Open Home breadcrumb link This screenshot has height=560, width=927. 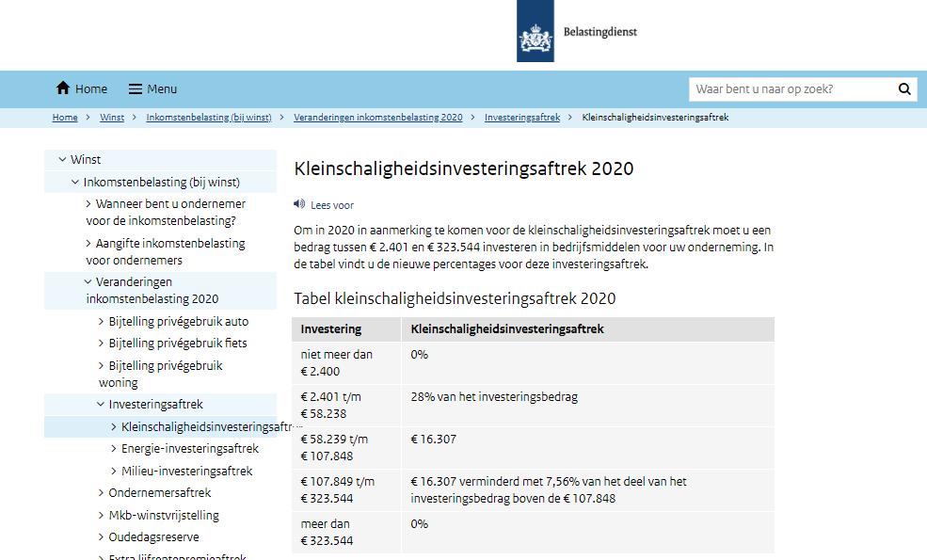click(x=65, y=117)
